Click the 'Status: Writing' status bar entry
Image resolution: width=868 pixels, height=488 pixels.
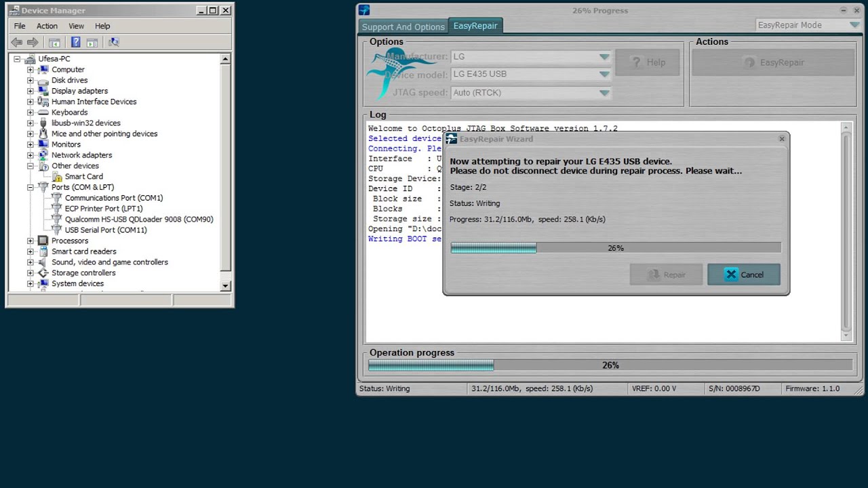(x=384, y=388)
